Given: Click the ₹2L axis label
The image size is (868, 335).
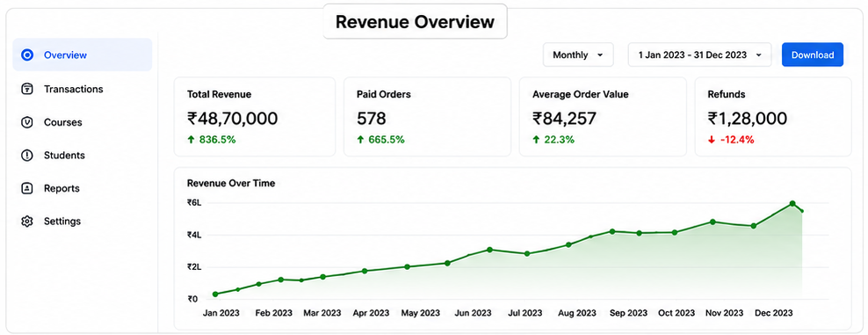Looking at the screenshot, I should coord(194,267).
